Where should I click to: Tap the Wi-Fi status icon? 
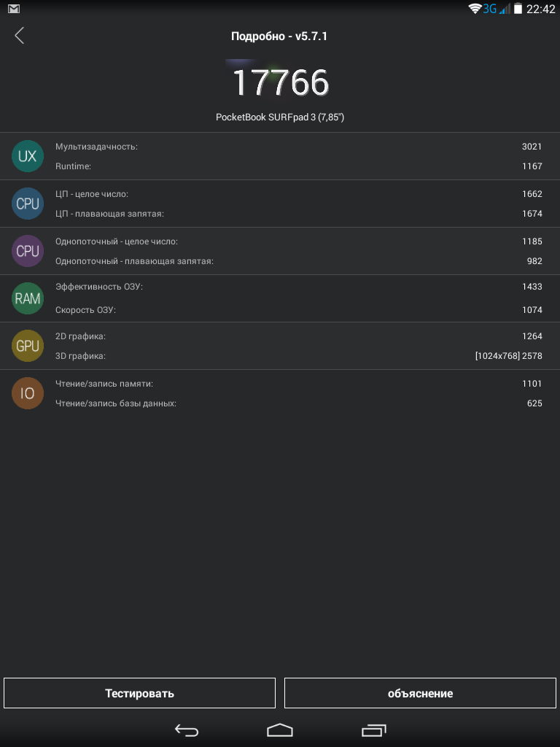point(475,9)
